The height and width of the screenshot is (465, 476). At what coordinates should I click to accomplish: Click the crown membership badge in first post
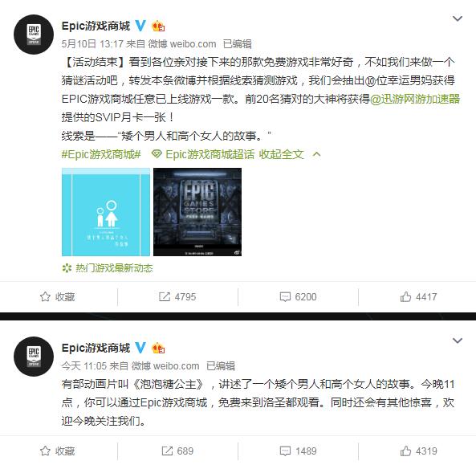[x=158, y=27]
